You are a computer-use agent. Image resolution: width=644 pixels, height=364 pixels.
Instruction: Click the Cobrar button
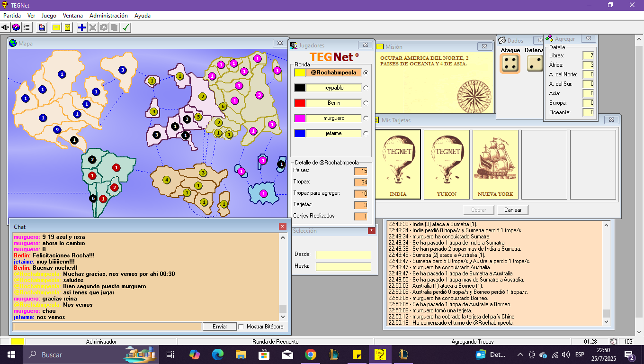479,210
